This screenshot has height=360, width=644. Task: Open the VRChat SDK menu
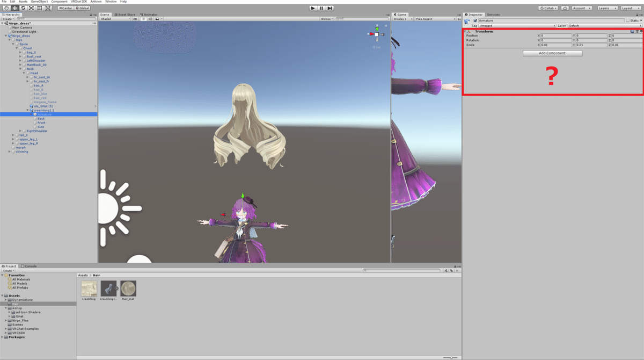click(79, 2)
